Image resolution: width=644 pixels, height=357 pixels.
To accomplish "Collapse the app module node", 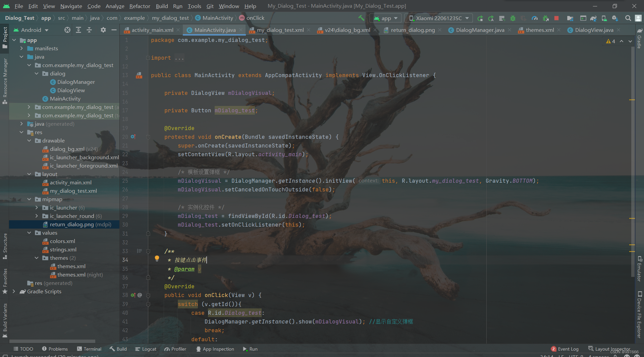I will tap(14, 40).
